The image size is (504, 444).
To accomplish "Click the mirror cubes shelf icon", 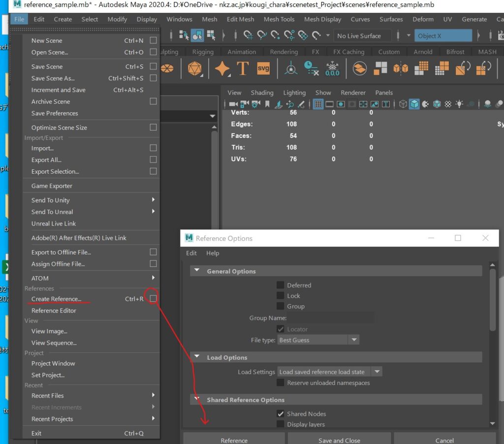I will 401,68.
